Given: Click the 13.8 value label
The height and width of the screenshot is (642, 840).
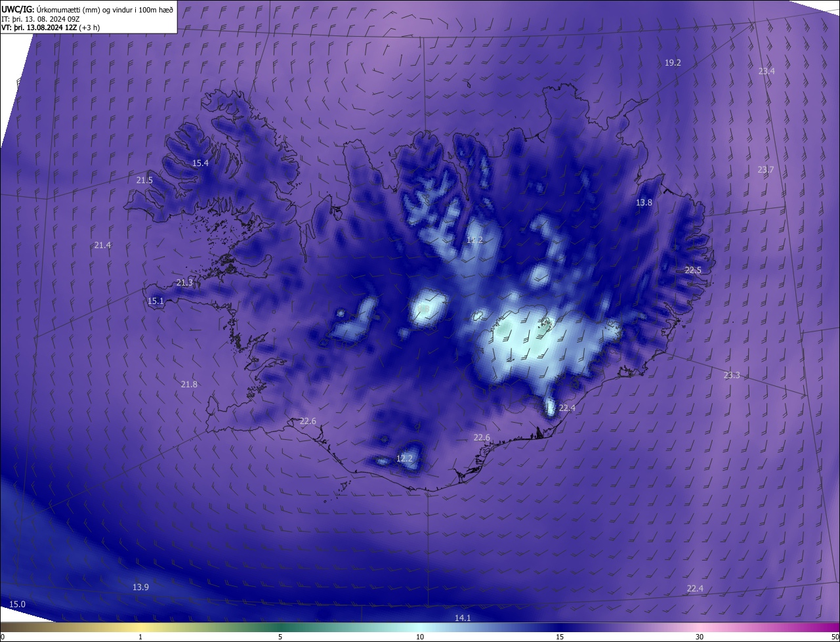Looking at the screenshot, I should pos(644,203).
